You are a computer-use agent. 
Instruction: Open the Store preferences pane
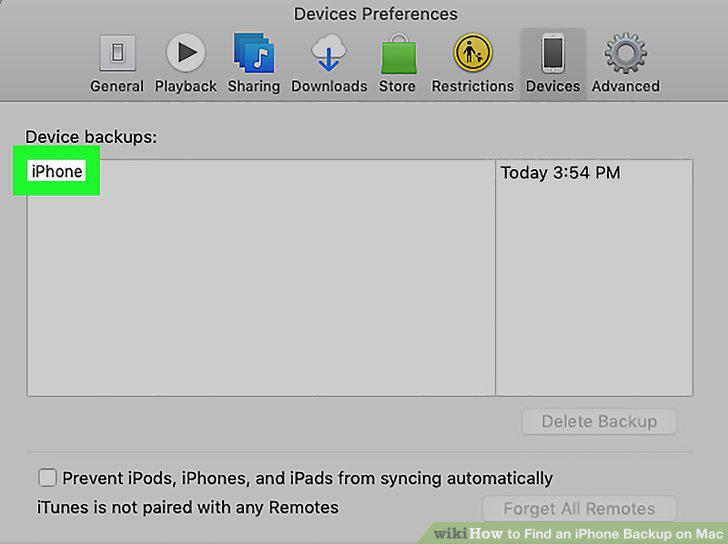click(397, 64)
